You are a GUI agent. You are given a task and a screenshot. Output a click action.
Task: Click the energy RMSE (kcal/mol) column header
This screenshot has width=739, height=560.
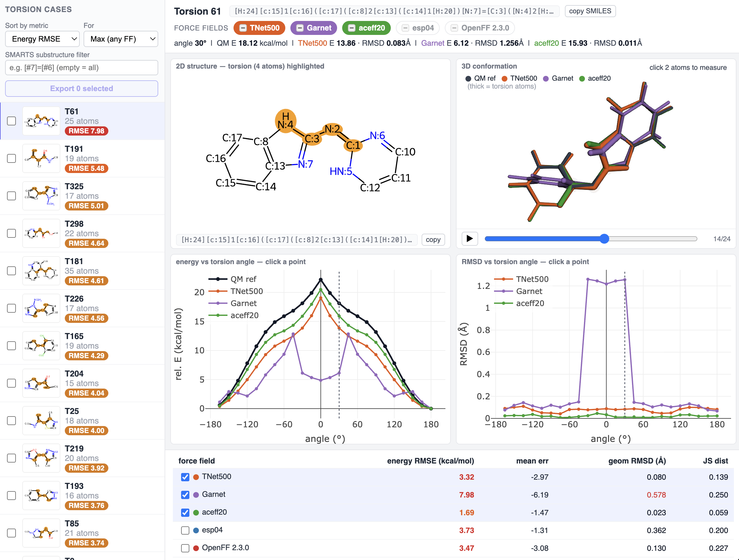[430, 461]
